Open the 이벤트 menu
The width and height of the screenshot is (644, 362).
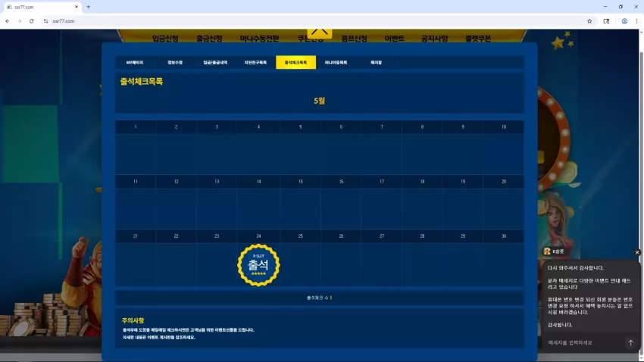[394, 38]
